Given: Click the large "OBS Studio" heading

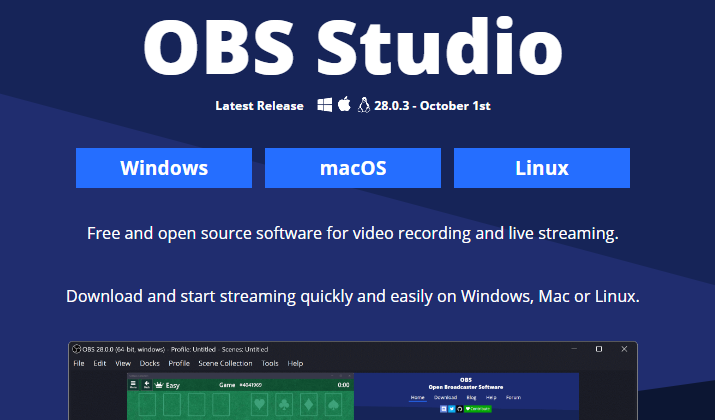Looking at the screenshot, I should [x=353, y=47].
